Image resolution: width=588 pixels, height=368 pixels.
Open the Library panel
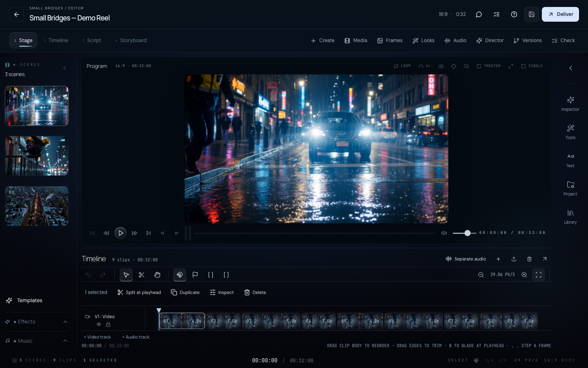coord(570,217)
